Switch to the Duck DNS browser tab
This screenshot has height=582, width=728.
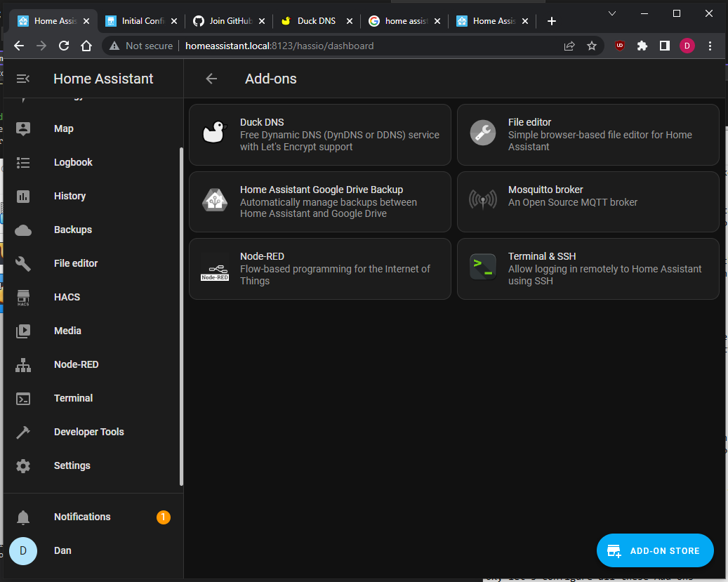click(x=317, y=21)
